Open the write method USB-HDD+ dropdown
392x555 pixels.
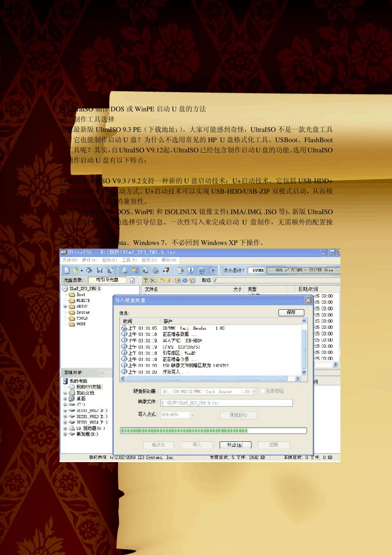pos(193,415)
